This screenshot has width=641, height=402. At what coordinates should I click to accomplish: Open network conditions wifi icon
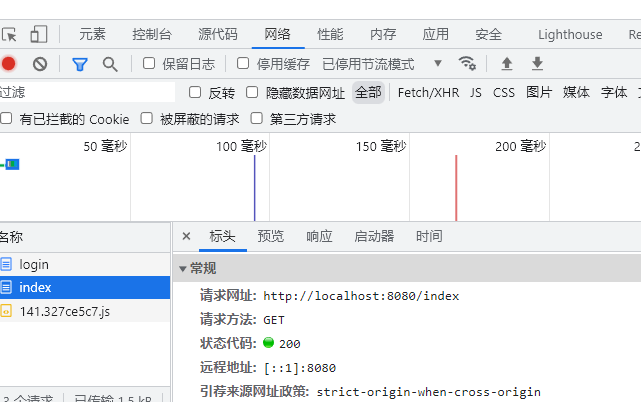tap(467, 64)
